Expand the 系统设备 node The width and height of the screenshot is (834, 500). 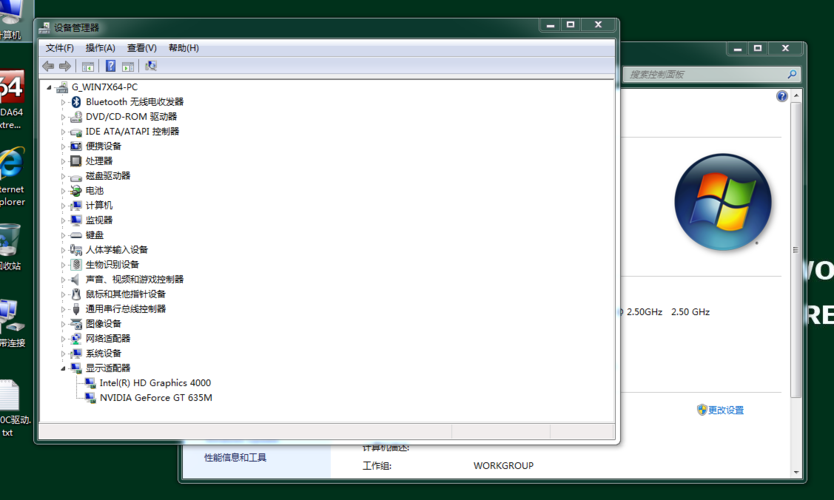pos(63,354)
